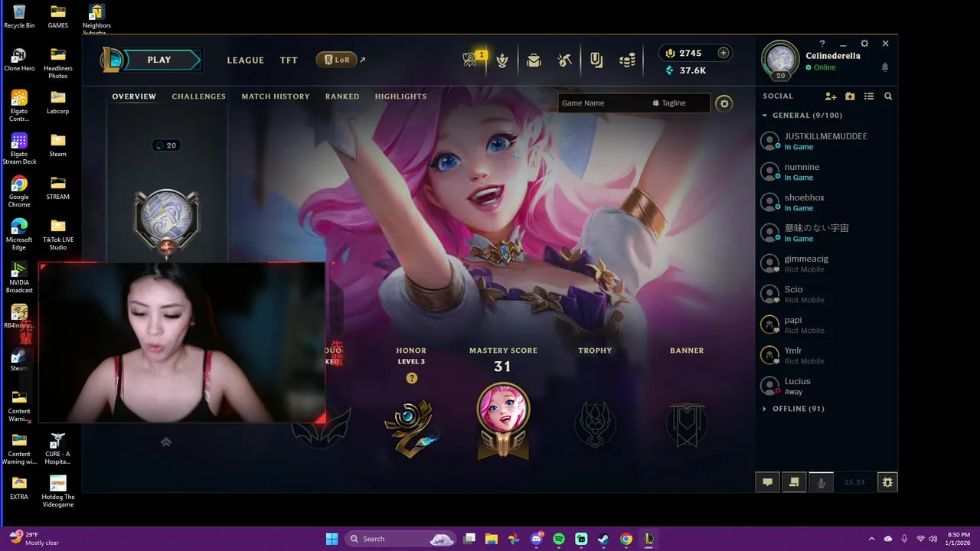The height and width of the screenshot is (551, 980).
Task: Click the Celinederella profile avatar
Action: (781, 60)
